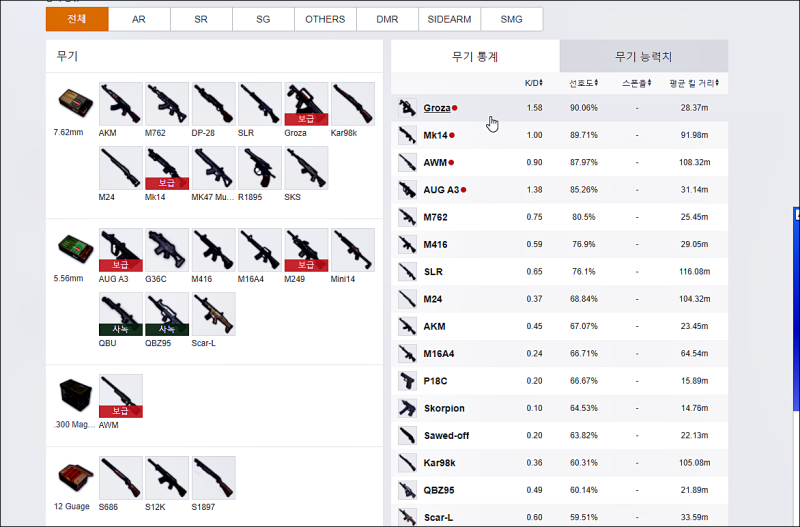Open the OTHERS category tab
This screenshot has width=800, height=527.
325,19
